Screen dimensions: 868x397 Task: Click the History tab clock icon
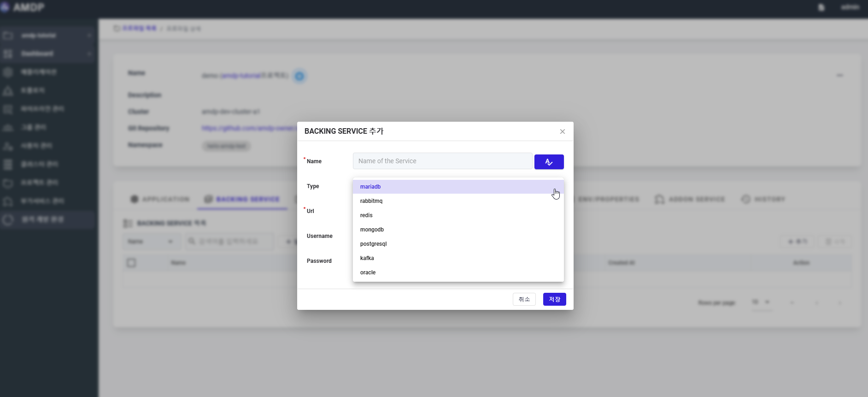pyautogui.click(x=745, y=199)
